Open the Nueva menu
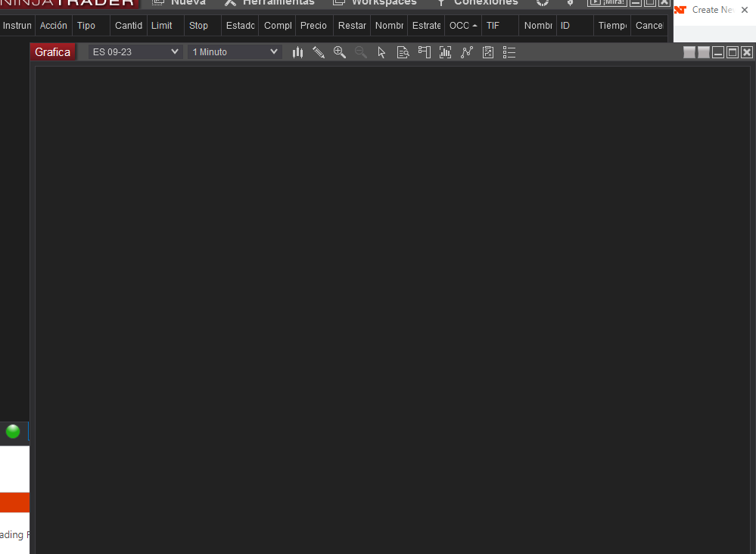This screenshot has height=554, width=756. [x=179, y=2]
